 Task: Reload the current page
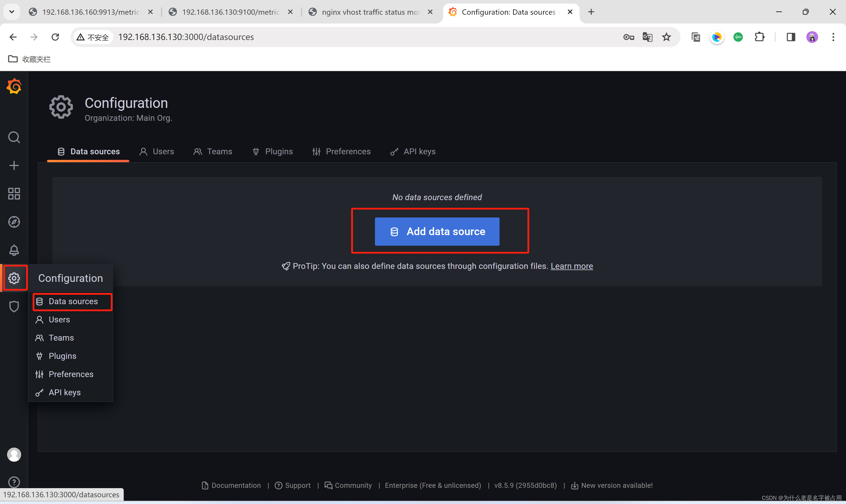[x=55, y=37]
